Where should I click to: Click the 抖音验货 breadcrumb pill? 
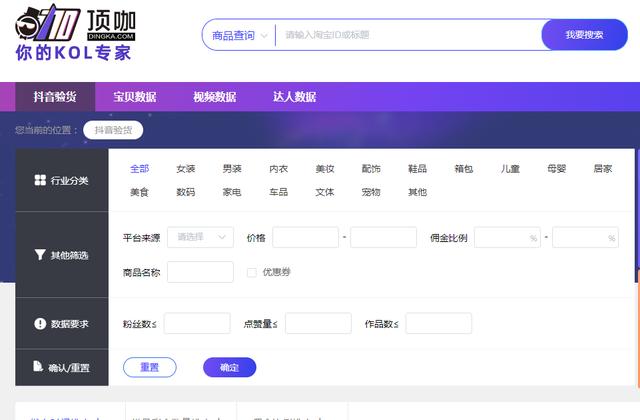coord(113,130)
